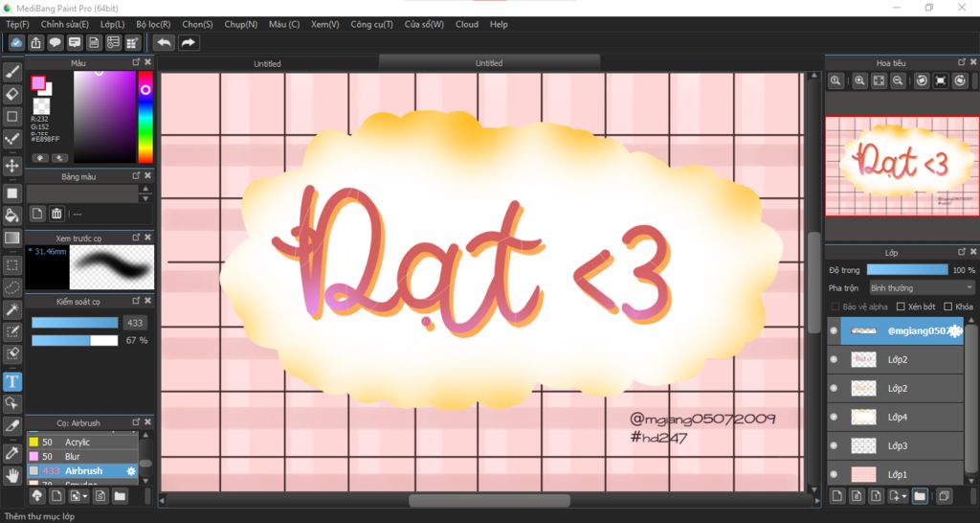The image size is (980, 523).
Task: Pop out the Lớp layers panel
Action: point(962,252)
